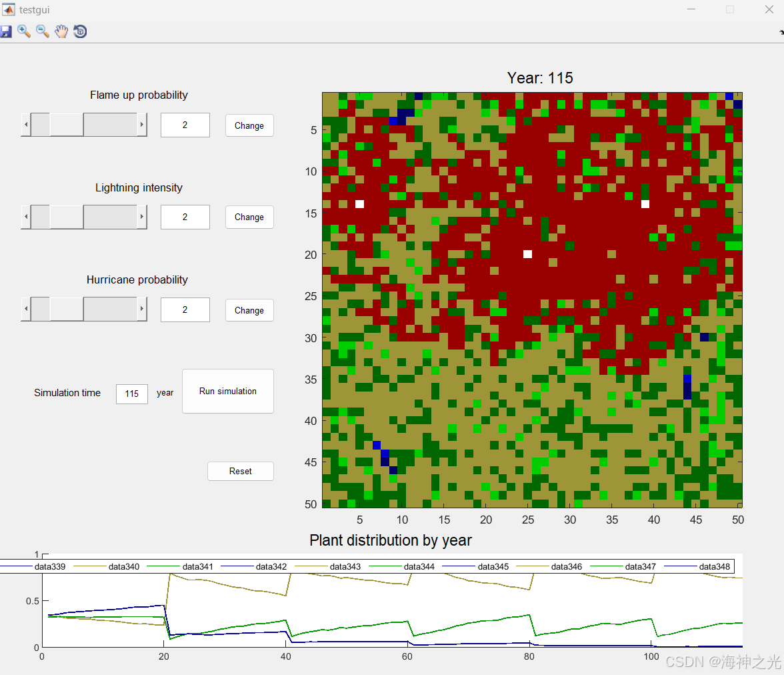
Task: Click the data343 legend entry
Action: coord(328,566)
